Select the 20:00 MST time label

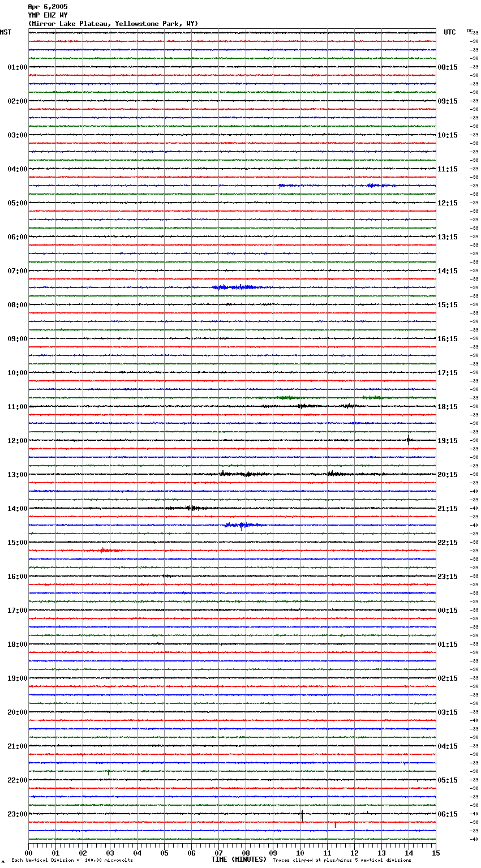(x=18, y=712)
